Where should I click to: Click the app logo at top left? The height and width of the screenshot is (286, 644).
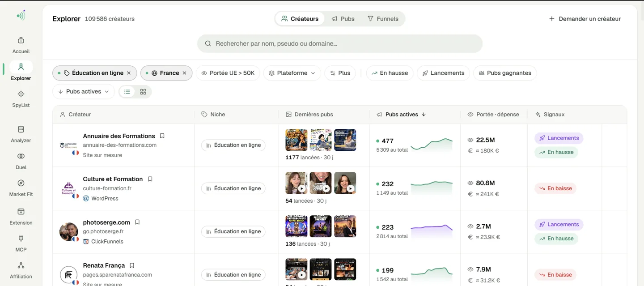point(21,16)
